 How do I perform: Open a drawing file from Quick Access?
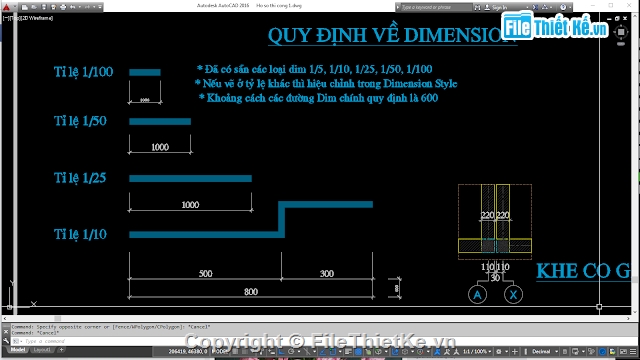(x=34, y=7)
